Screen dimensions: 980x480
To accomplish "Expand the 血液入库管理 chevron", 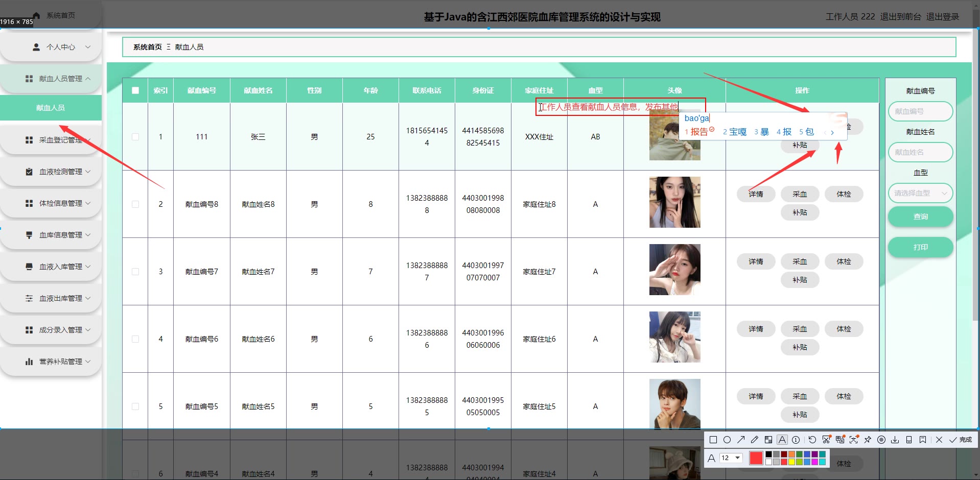I will (x=88, y=267).
